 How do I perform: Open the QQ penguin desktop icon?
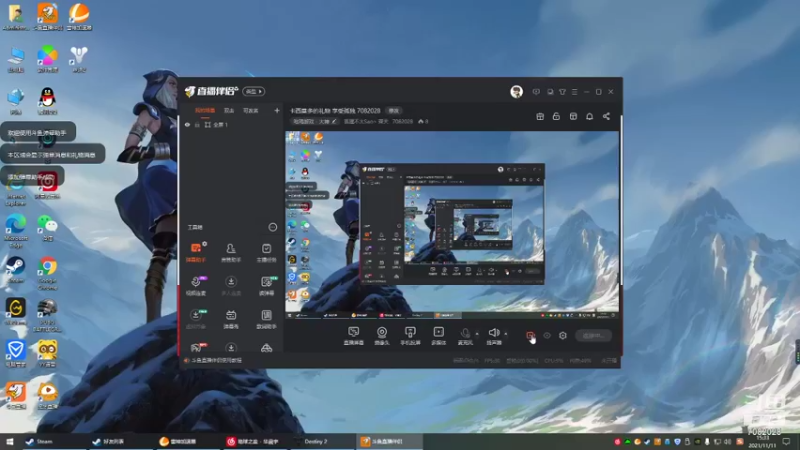[47, 101]
